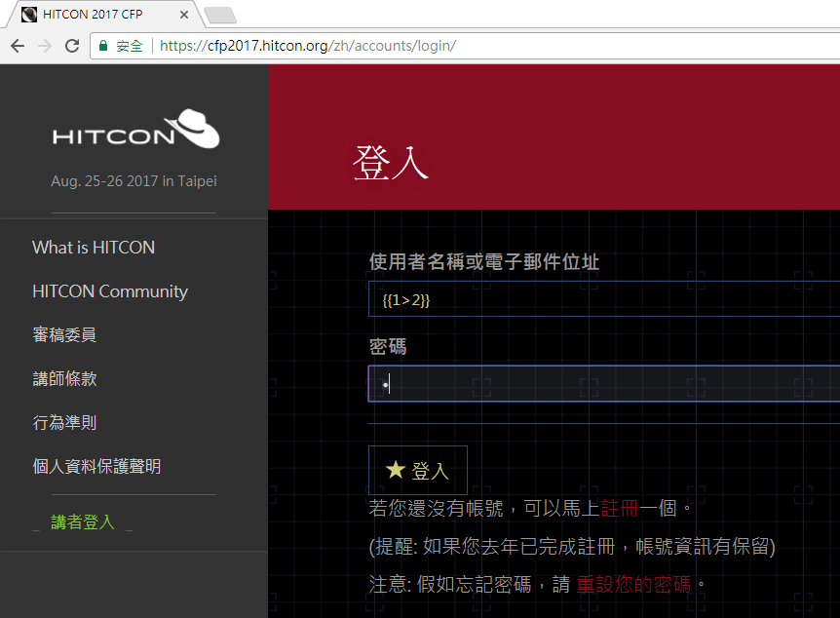Open the What is HITCON page
The width and height of the screenshot is (840, 618).
point(94,247)
